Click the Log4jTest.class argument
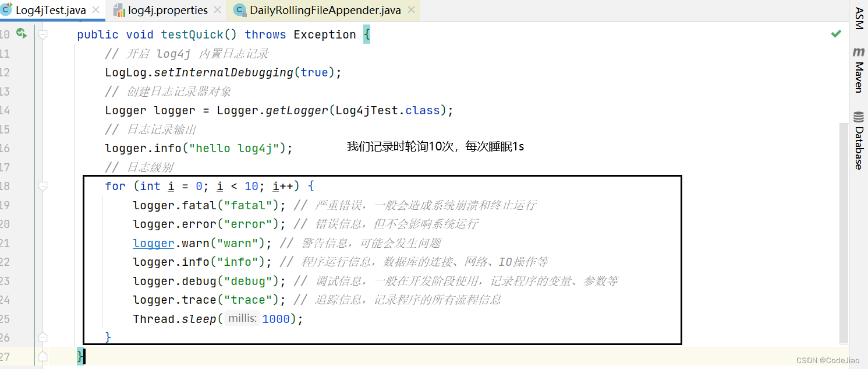Image resolution: width=868 pixels, height=369 pixels. point(388,110)
